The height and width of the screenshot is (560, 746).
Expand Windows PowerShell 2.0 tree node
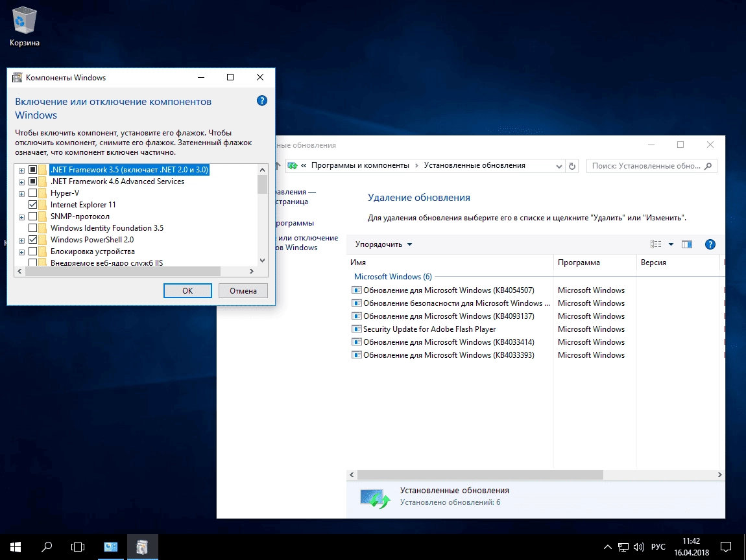[x=21, y=240]
